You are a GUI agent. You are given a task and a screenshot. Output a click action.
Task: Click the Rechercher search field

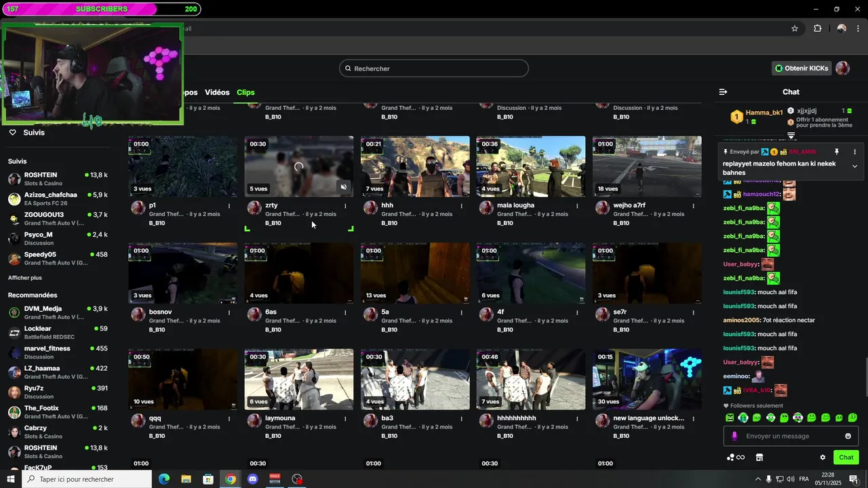434,68
